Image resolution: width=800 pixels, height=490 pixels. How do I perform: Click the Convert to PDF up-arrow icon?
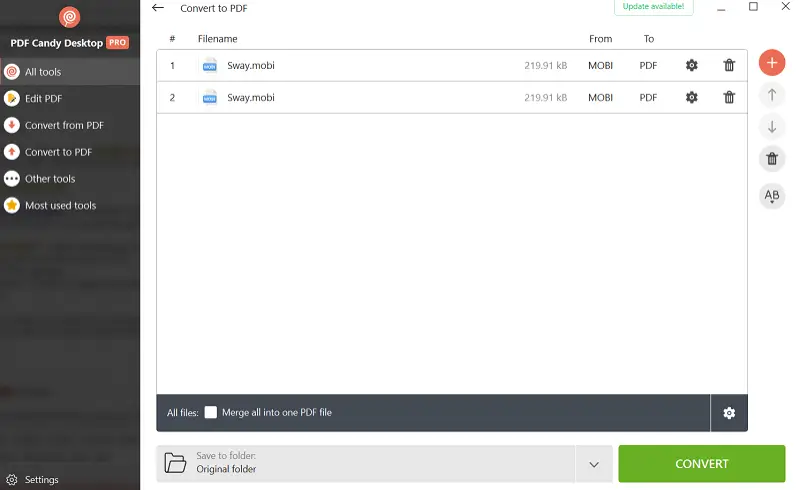click(x=12, y=152)
